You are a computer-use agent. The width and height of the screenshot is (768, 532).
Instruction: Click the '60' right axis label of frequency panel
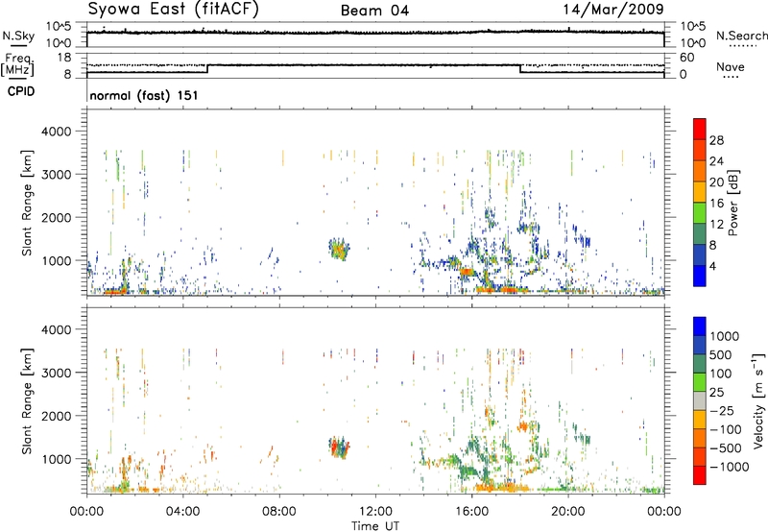click(686, 58)
